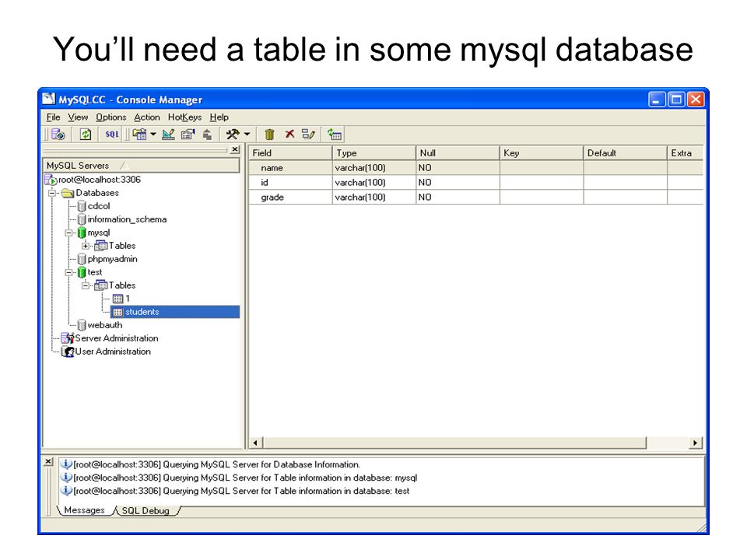747x560 pixels.
Task: Select the test database
Action: (x=95, y=272)
